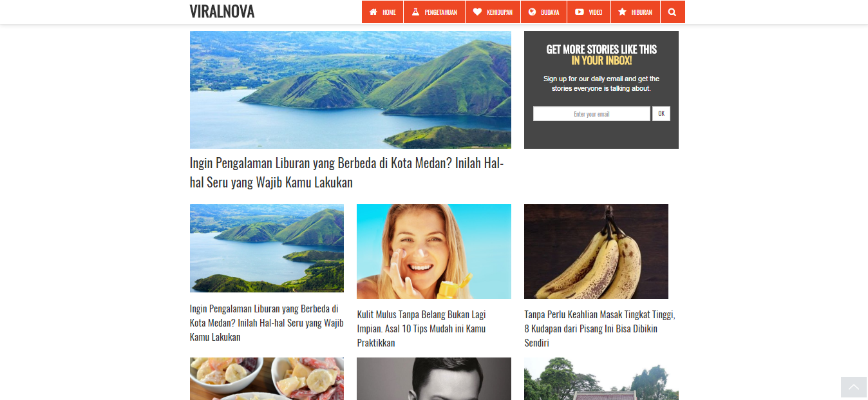Viewport: 868px width, 400px height.
Task: Click the VIRALNOVA site logo
Action: [222, 12]
